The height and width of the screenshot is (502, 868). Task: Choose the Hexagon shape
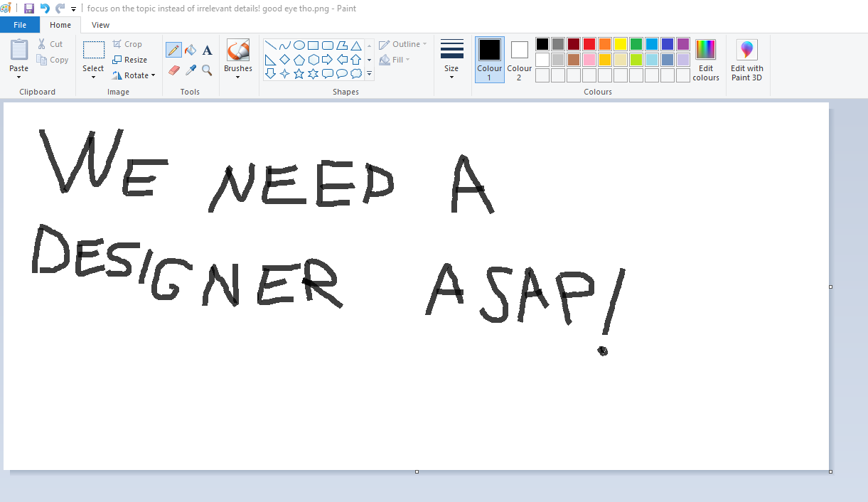(314, 60)
